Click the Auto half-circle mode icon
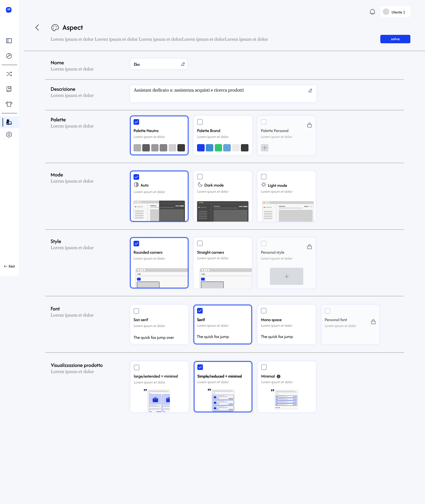This screenshot has width=425, height=504. click(x=136, y=185)
